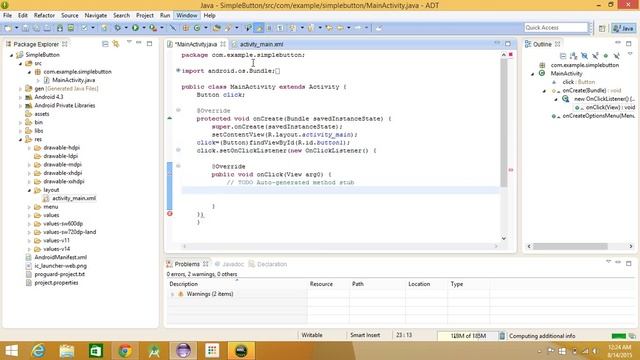Click the External Tools run icon
The height and width of the screenshot is (360, 640).
coord(153,28)
